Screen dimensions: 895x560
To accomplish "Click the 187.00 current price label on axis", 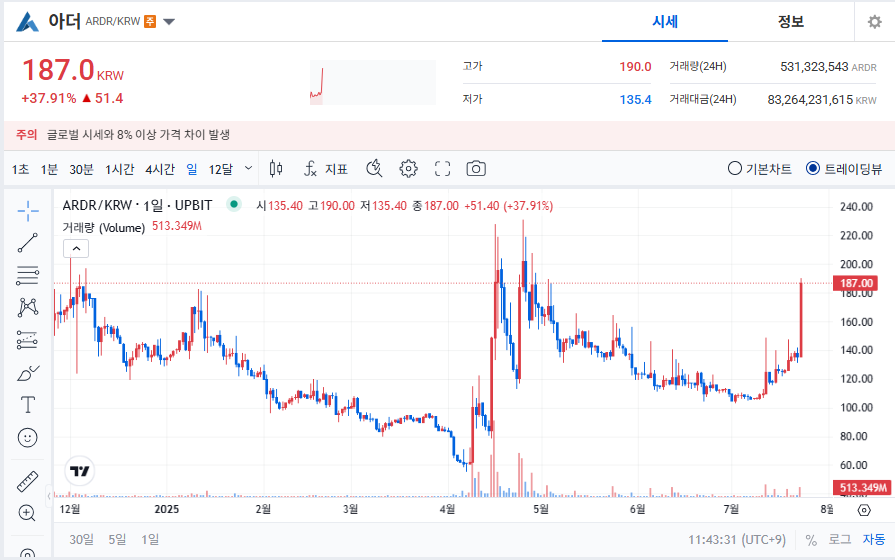I will point(856,283).
